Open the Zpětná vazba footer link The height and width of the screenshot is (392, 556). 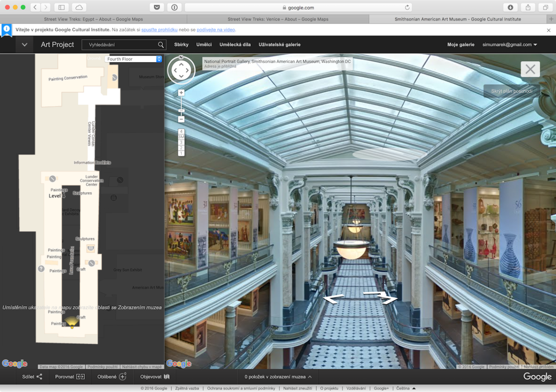click(187, 388)
